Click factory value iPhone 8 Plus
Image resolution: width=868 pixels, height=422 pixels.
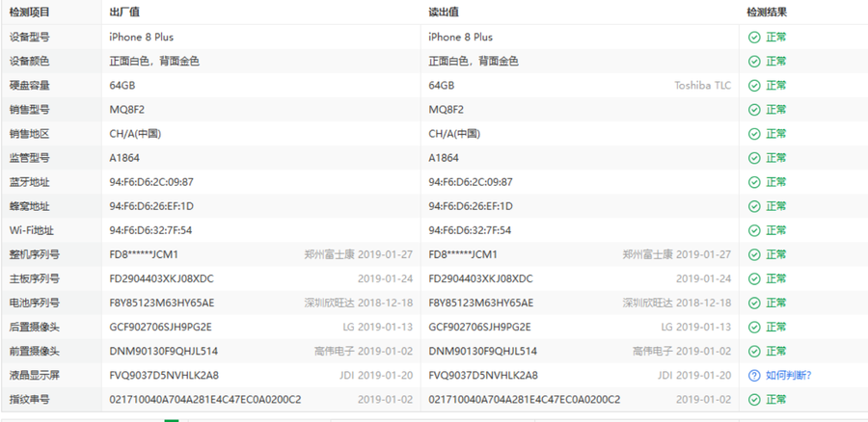coord(141,37)
